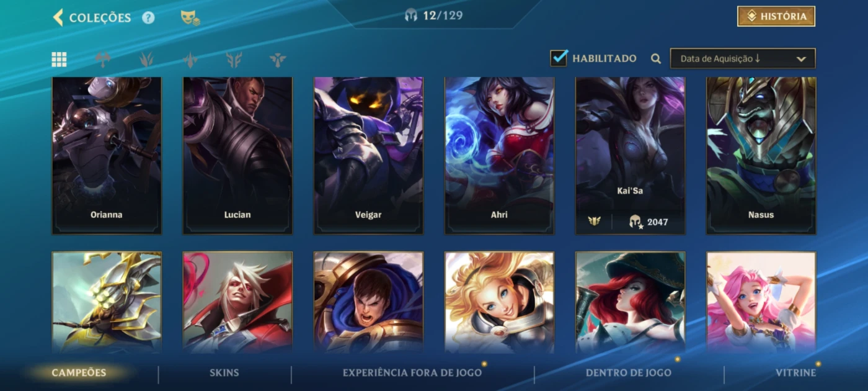Select the Kai'Sa champion card
868x391 pixels.
(631, 155)
